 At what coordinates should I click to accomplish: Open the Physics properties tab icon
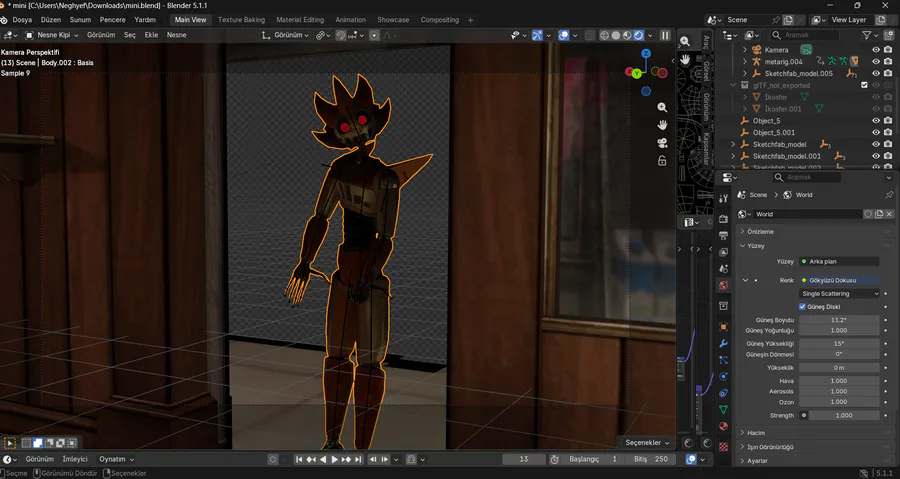[723, 376]
